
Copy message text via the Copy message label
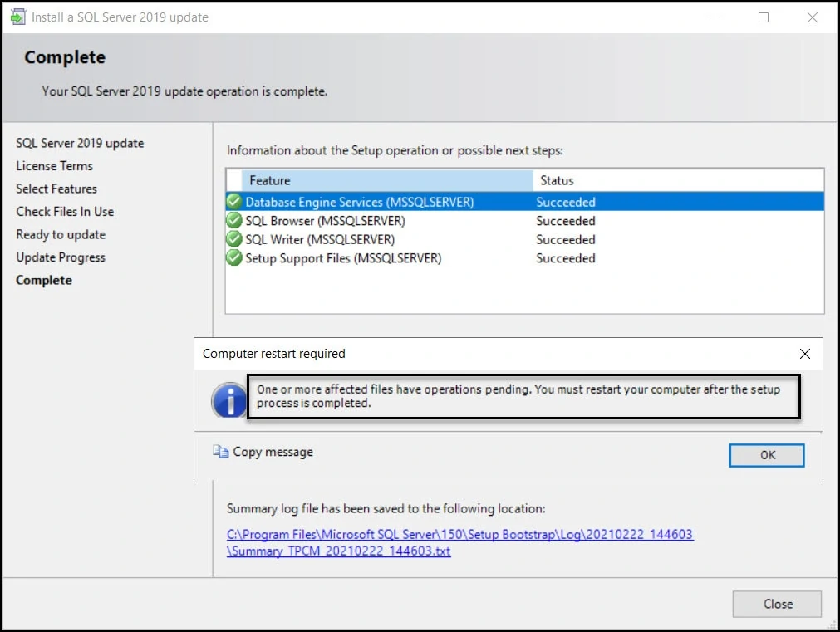coord(273,452)
